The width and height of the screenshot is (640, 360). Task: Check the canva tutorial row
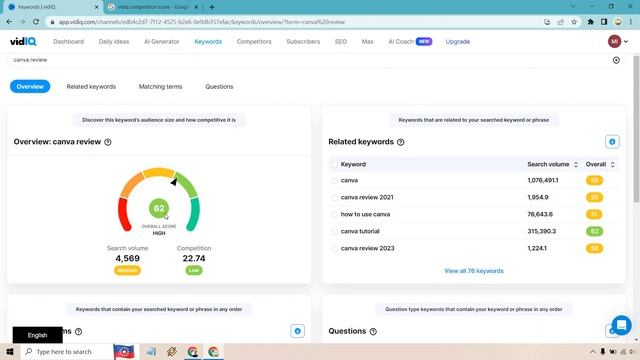pos(335,231)
